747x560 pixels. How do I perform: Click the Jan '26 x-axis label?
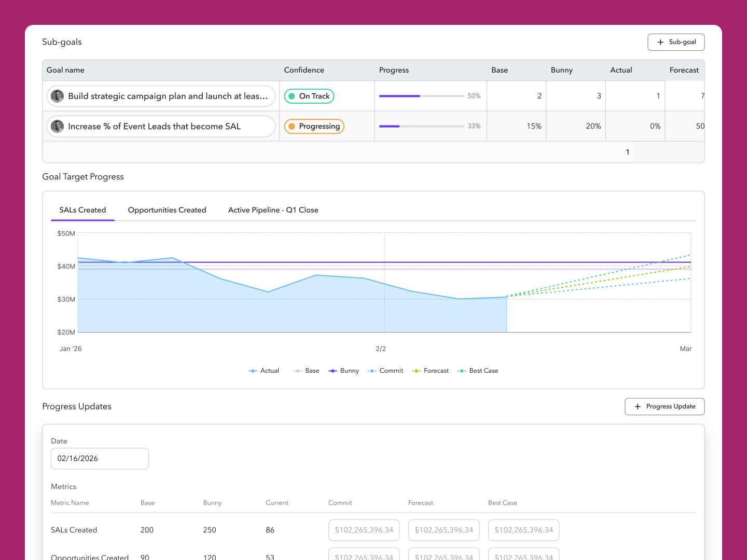[71, 349]
